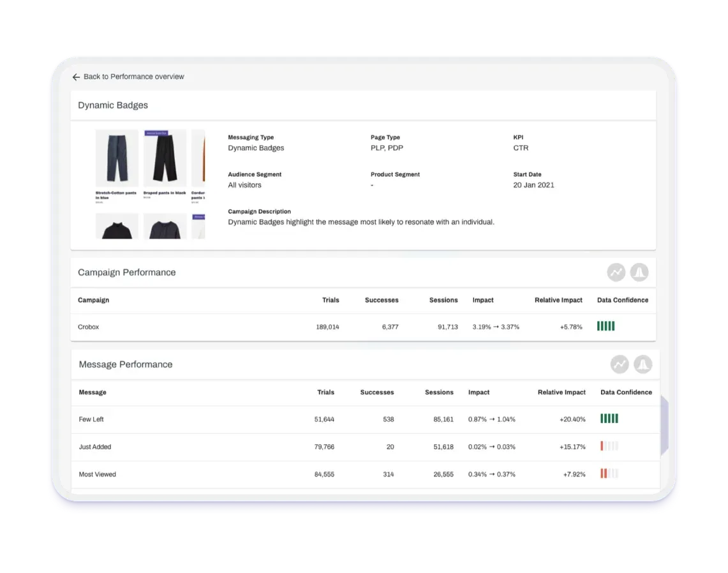
Task: Click the 6,377 successes value
Action: (x=390, y=327)
